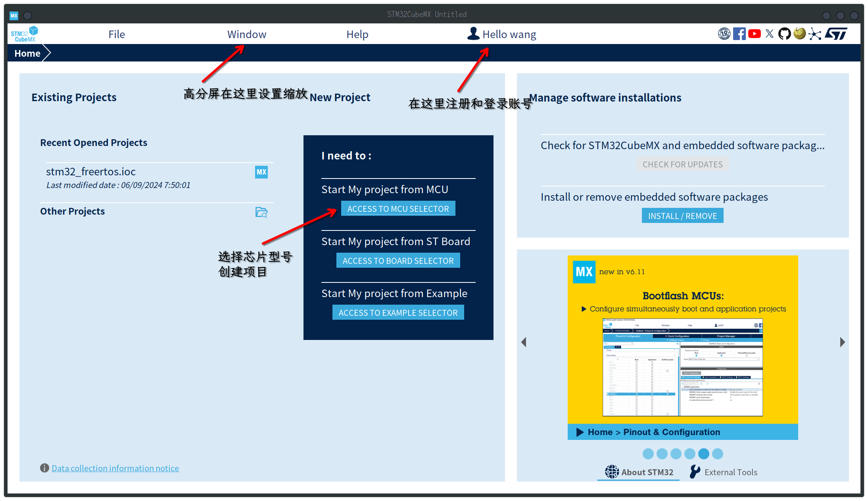This screenshot has width=868, height=501.
Task: Click the STM32CubeMX logo
Action: click(25, 34)
